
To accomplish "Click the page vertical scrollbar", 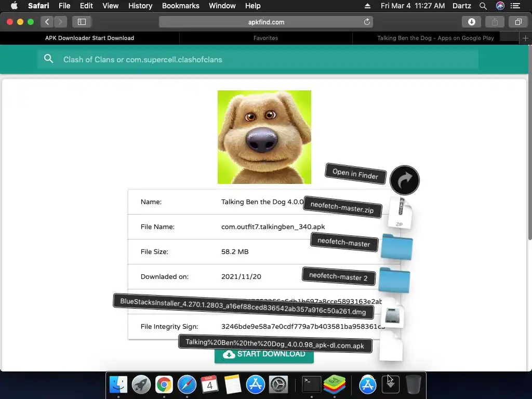I will point(529,142).
